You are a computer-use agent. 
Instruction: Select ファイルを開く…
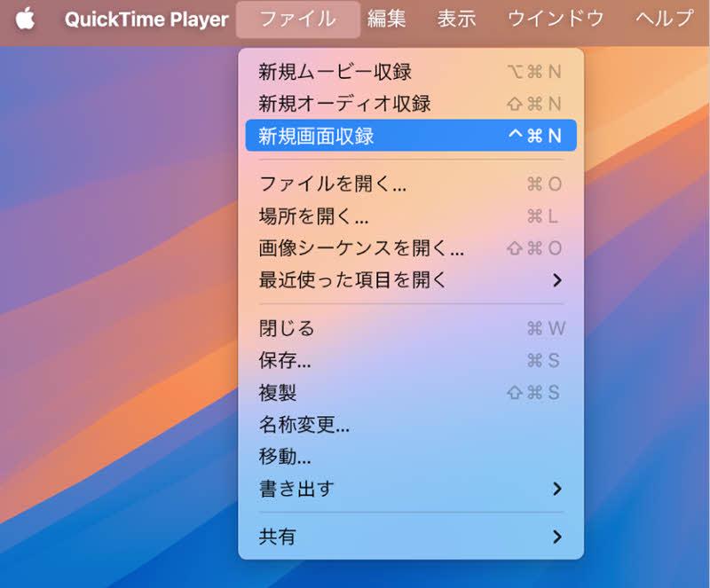pyautogui.click(x=411, y=184)
